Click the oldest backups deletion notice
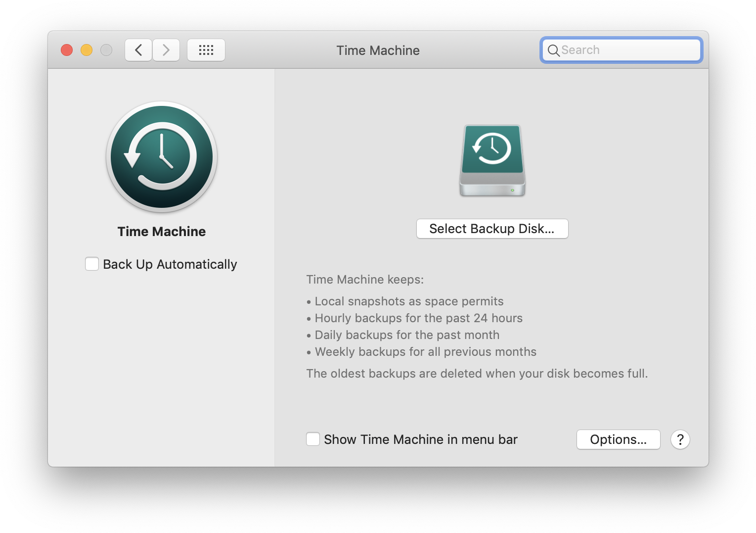Viewport: 756px width, 533px height. point(477,374)
